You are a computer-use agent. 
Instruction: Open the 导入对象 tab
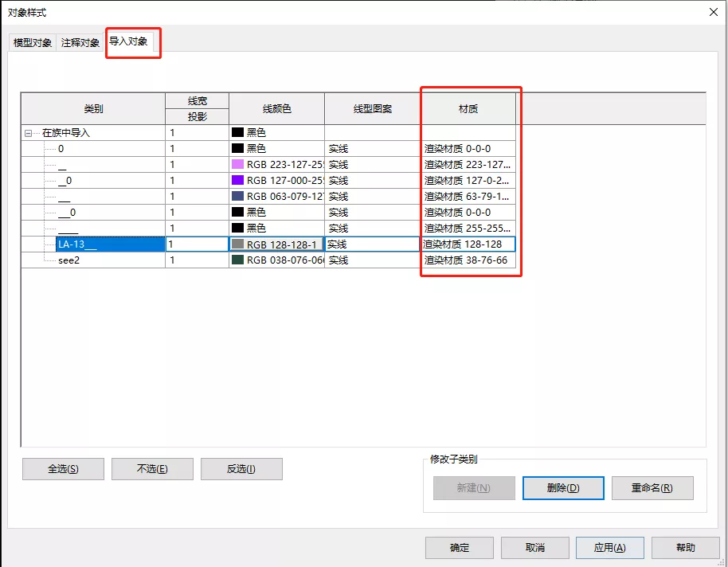[128, 41]
